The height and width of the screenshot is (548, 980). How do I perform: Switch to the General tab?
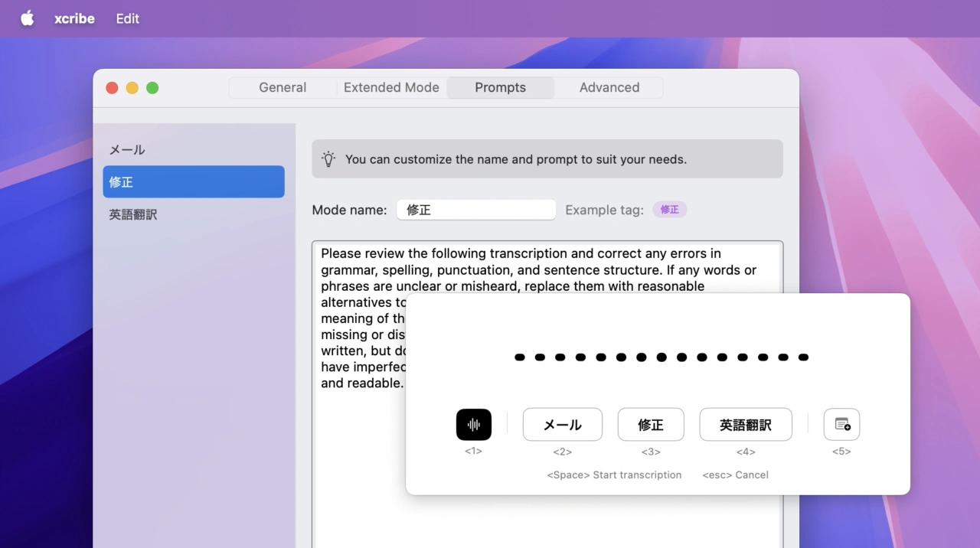(x=283, y=87)
